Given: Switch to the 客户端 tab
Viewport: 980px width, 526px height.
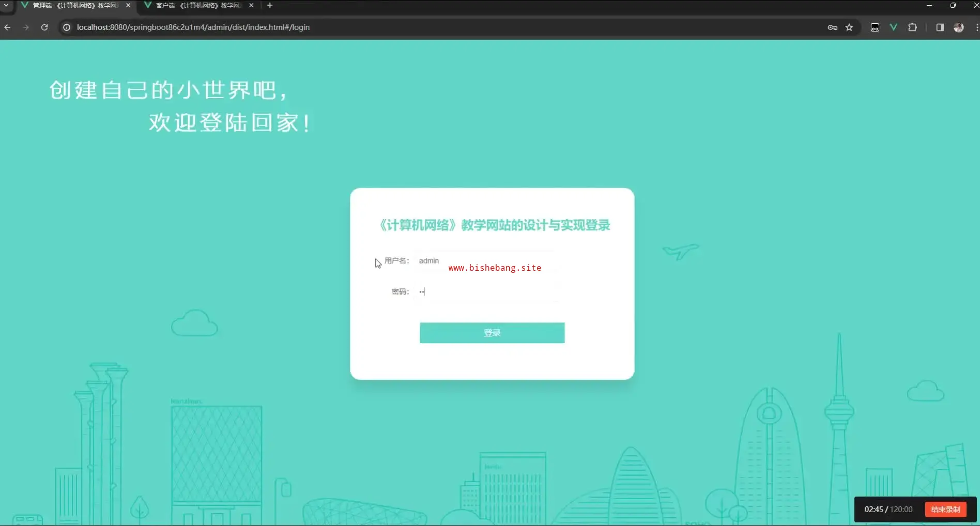Looking at the screenshot, I should click(197, 5).
